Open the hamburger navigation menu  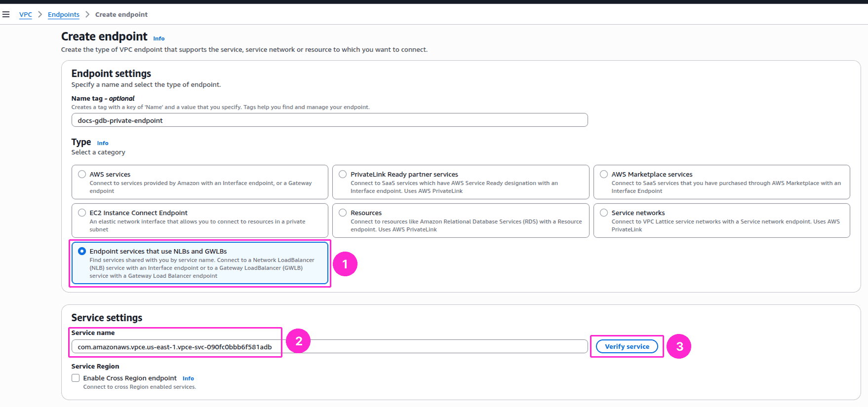6,14
